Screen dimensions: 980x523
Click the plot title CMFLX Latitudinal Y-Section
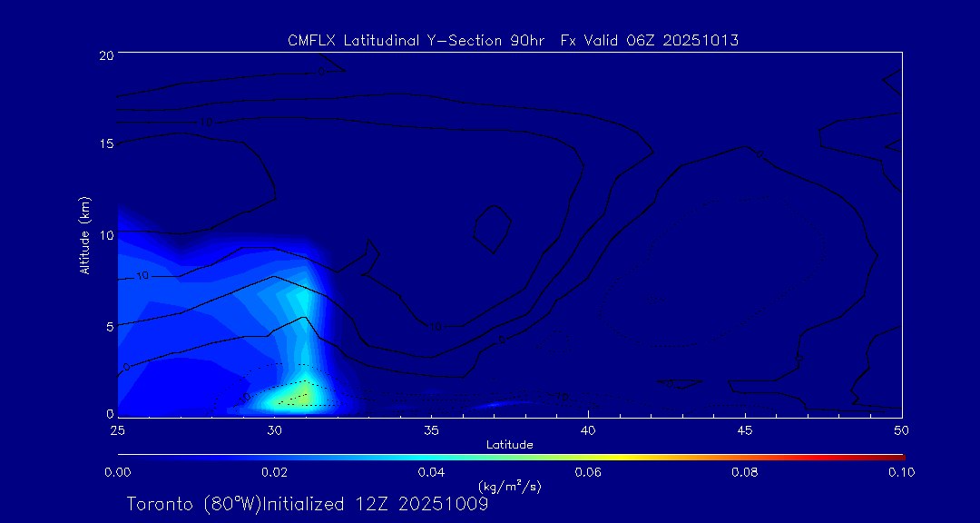coord(513,40)
